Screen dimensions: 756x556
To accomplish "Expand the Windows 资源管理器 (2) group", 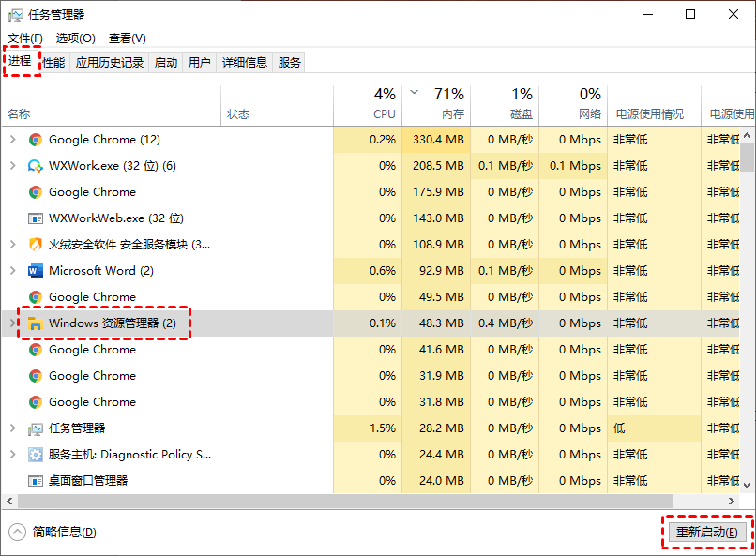I will click(x=12, y=323).
